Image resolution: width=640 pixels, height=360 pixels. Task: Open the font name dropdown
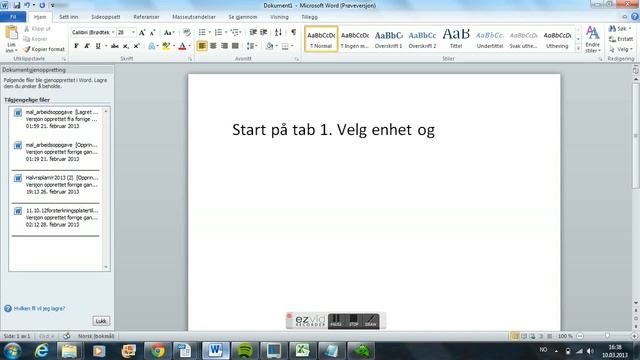tap(113, 32)
